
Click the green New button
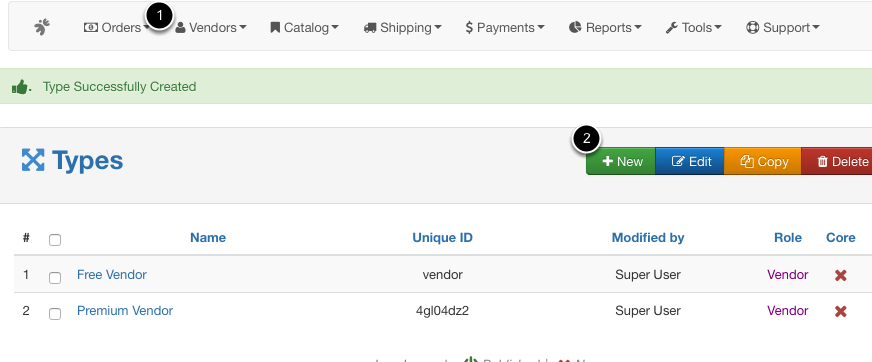tap(621, 161)
